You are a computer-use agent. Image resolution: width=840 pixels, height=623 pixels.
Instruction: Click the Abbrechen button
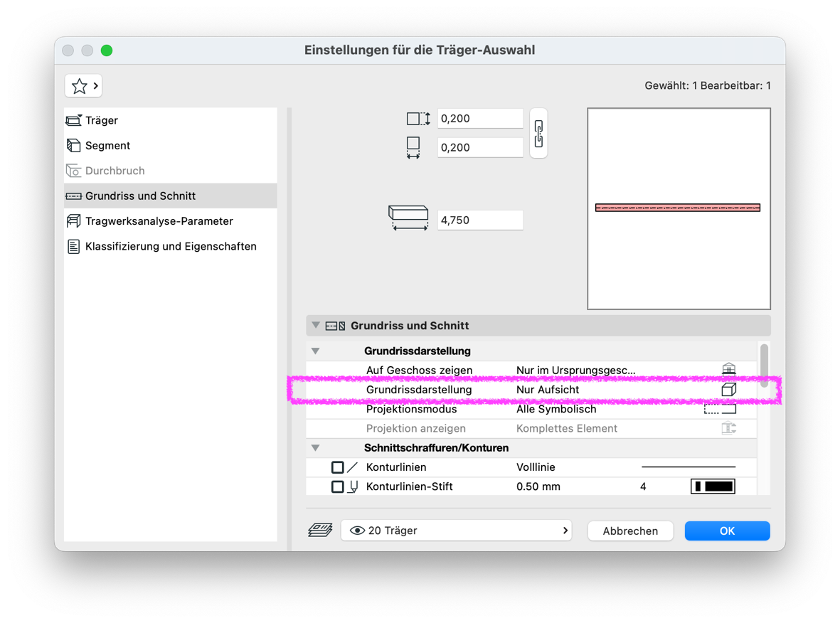tap(630, 531)
